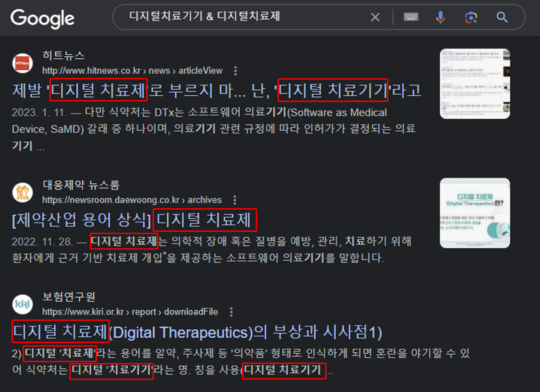Click the 대웅제약 뉴스룸 site name
Screen dimensions: 540x392
click(x=81, y=185)
